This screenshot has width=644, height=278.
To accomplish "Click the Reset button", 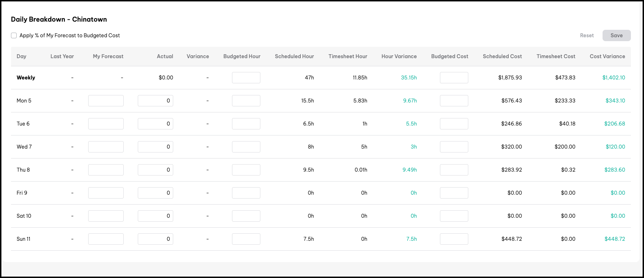I will pyautogui.click(x=587, y=35).
